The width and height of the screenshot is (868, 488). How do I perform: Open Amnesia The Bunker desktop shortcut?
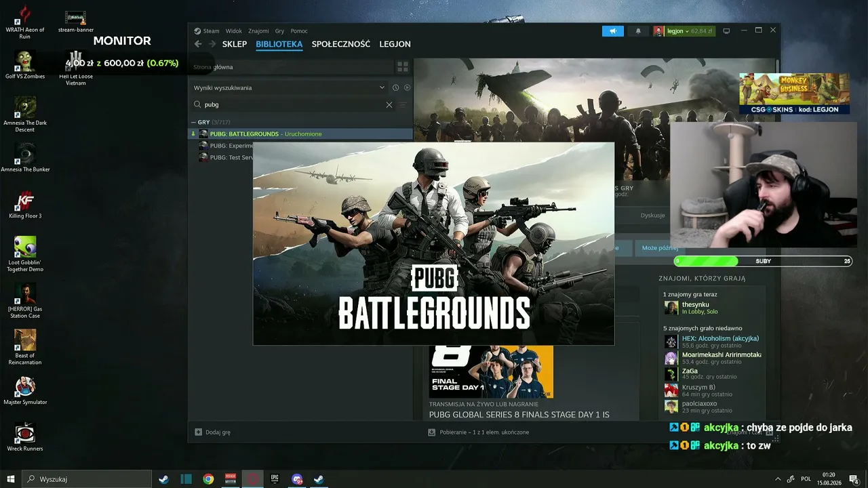25,158
